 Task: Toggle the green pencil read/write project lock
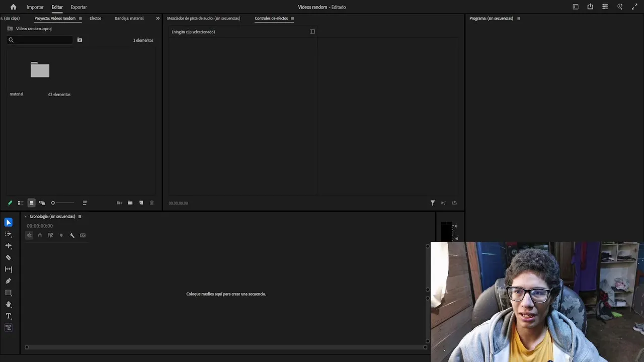coord(10,203)
